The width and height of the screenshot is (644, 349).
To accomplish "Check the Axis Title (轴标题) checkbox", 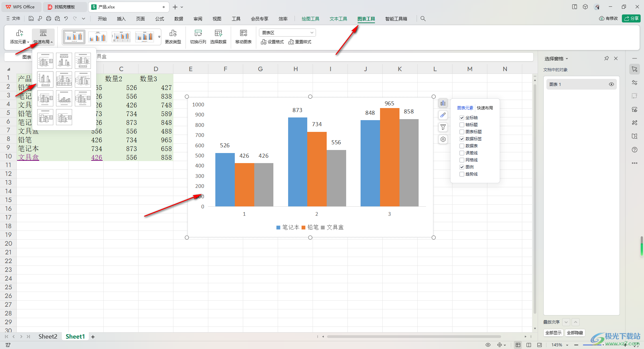I will click(462, 125).
